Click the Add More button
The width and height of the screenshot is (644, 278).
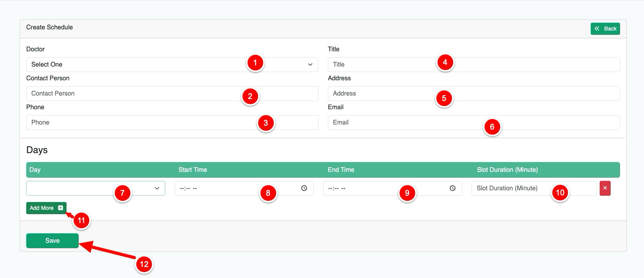(46, 208)
